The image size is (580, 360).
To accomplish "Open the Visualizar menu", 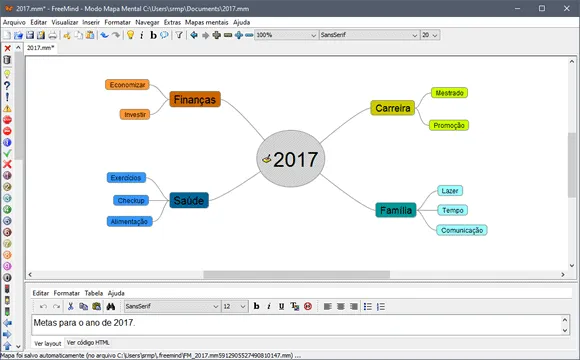I will 65,22.
